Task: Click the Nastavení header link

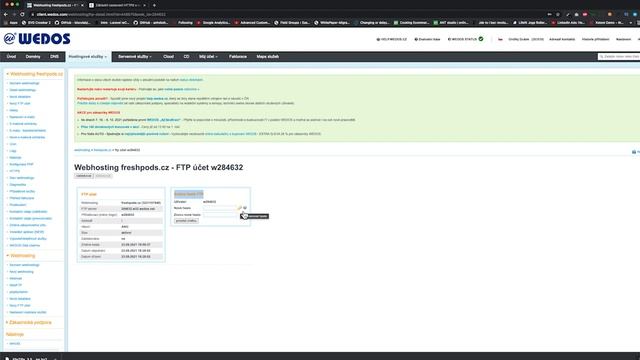Action: point(623,40)
